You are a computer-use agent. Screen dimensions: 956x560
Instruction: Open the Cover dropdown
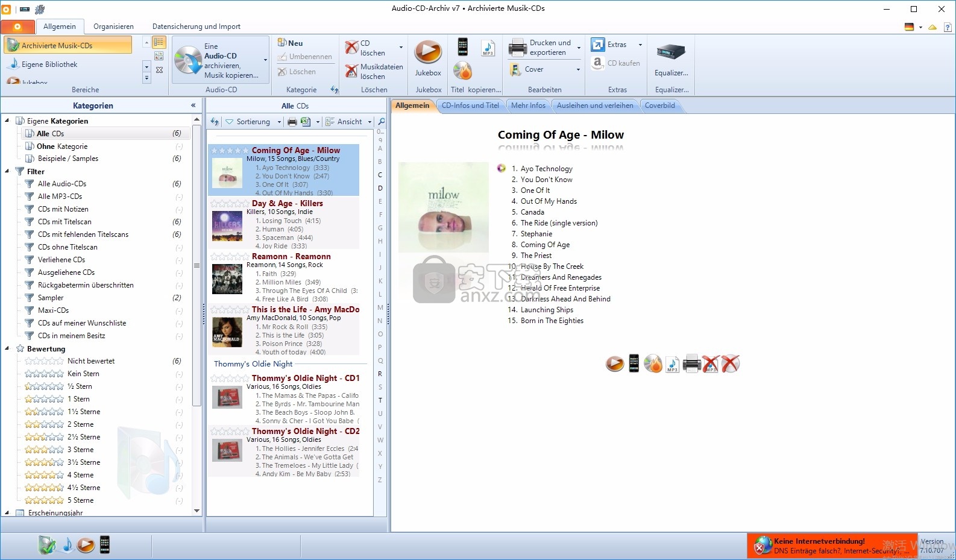(x=545, y=69)
